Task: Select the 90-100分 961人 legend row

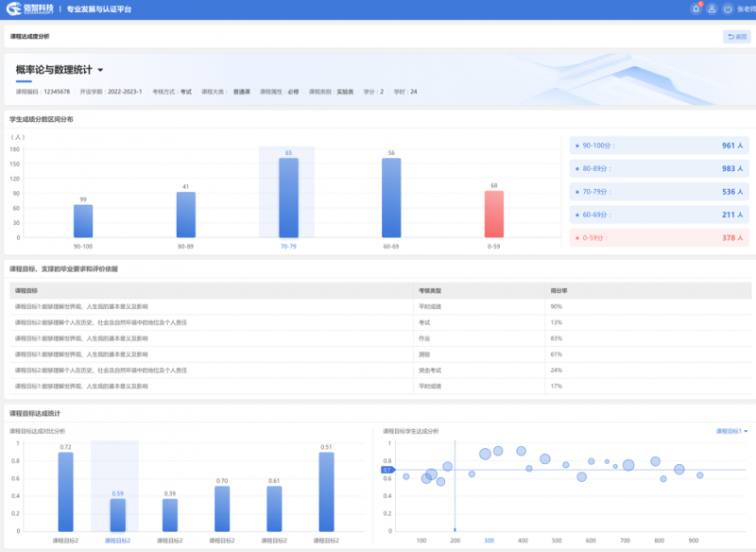Action: click(659, 146)
